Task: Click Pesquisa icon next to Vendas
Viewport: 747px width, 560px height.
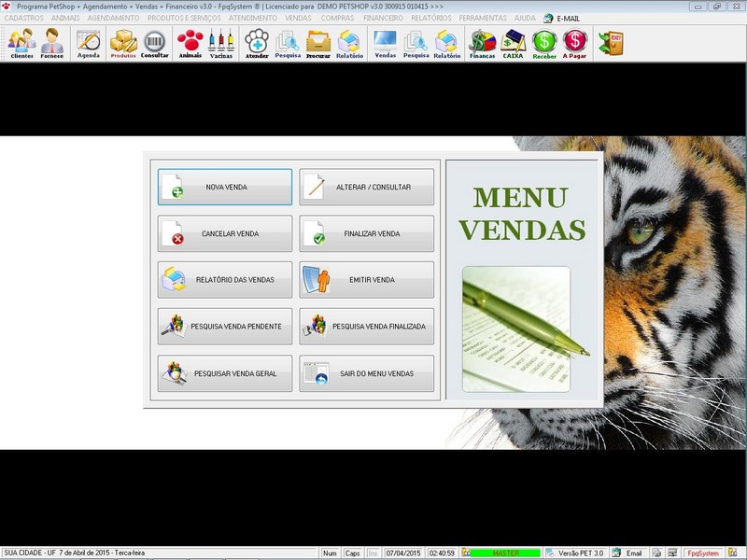Action: (416, 43)
